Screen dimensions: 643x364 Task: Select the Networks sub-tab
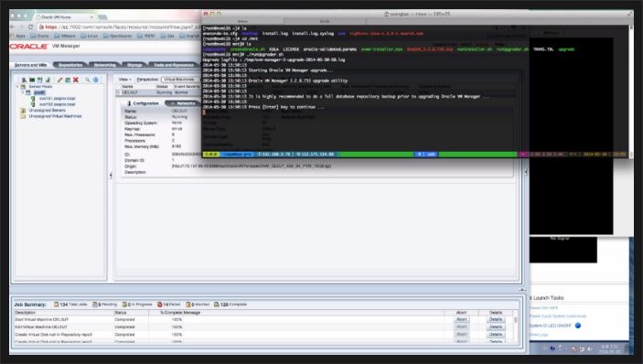183,103
